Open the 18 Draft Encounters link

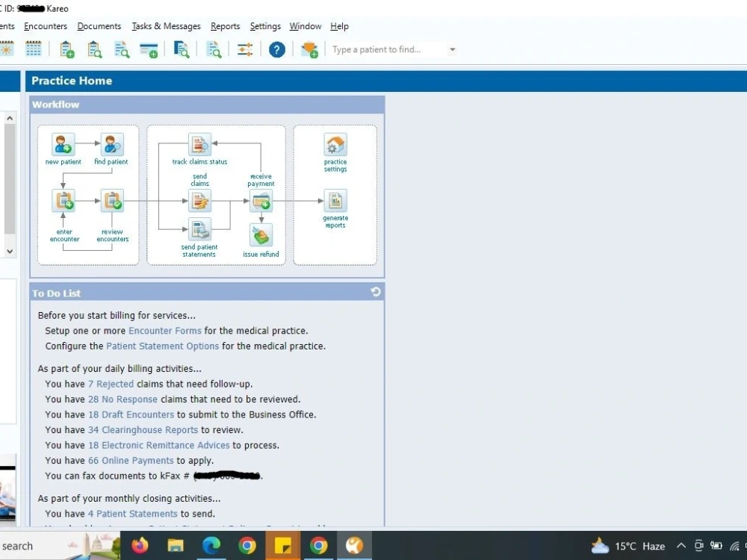coord(131,414)
